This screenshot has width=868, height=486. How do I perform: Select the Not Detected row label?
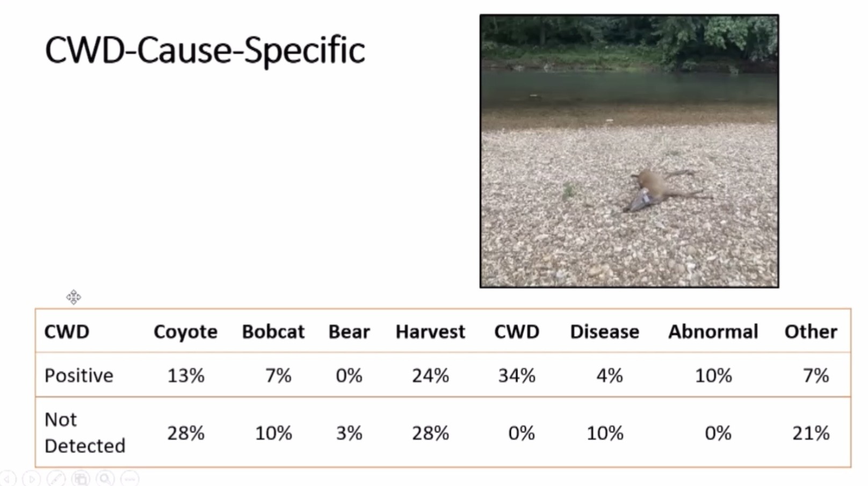pyautogui.click(x=85, y=432)
